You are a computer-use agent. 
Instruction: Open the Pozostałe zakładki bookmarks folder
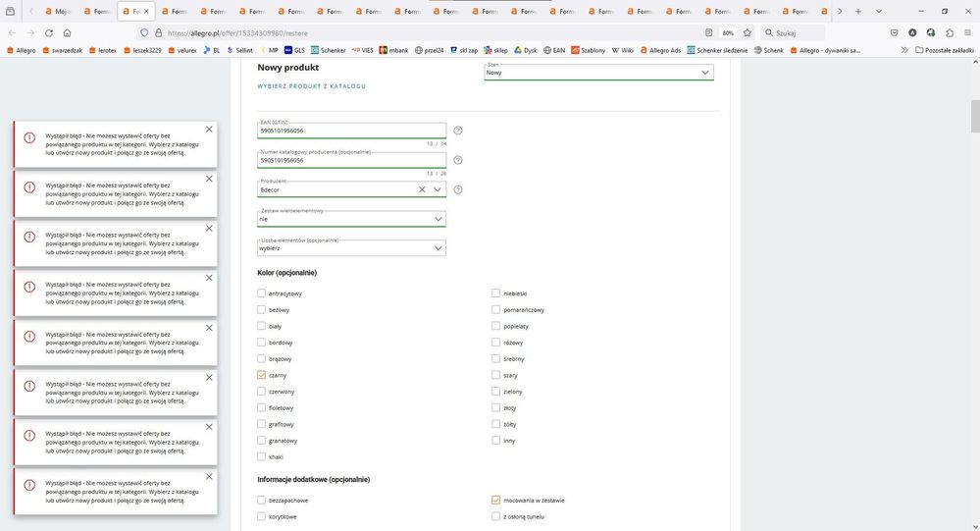[945, 49]
